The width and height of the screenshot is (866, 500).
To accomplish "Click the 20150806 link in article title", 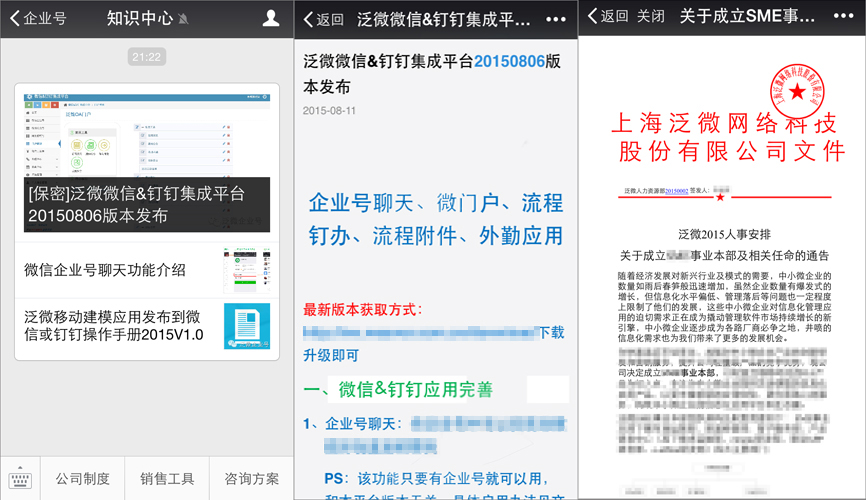I will [509, 61].
